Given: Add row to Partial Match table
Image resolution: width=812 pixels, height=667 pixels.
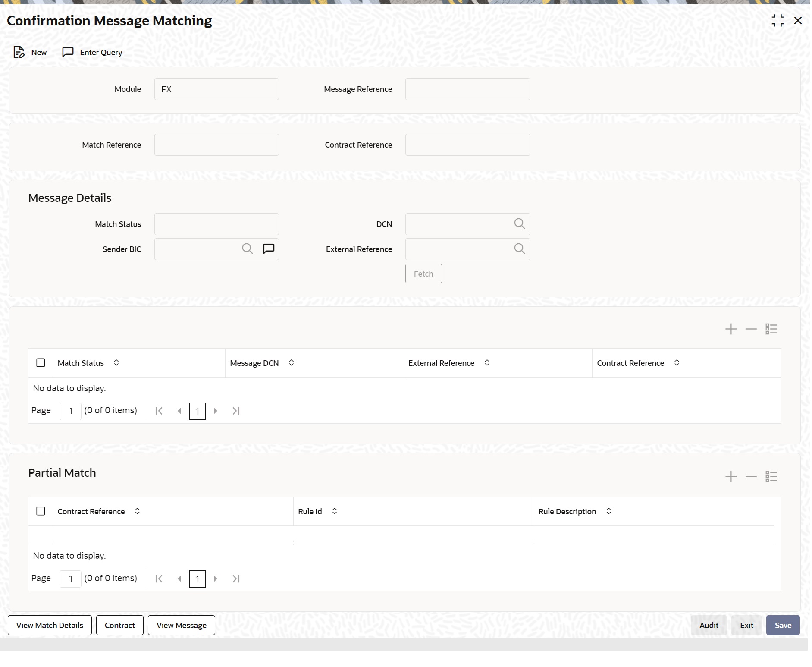Looking at the screenshot, I should coord(731,477).
